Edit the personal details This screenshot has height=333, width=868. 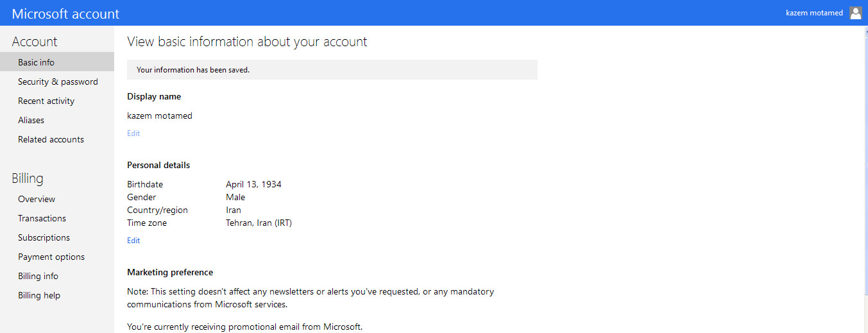(133, 241)
